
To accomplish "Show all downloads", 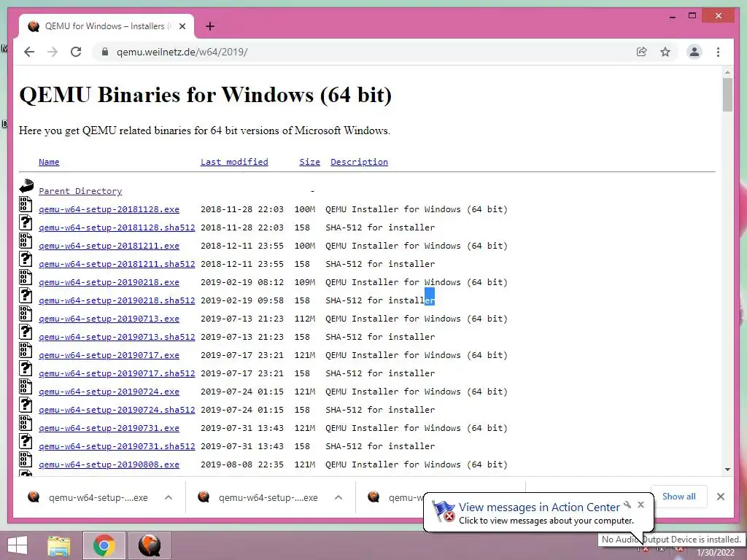I will click(x=679, y=497).
